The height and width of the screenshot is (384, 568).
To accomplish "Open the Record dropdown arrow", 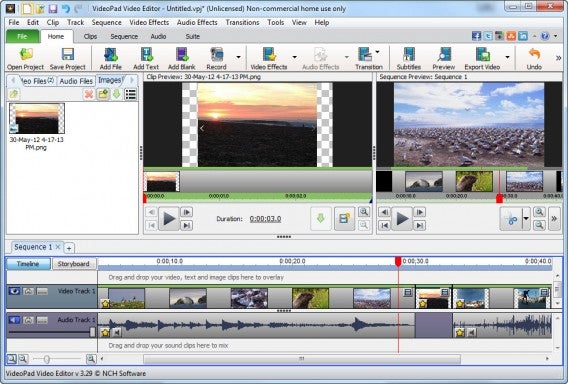I will click(238, 57).
